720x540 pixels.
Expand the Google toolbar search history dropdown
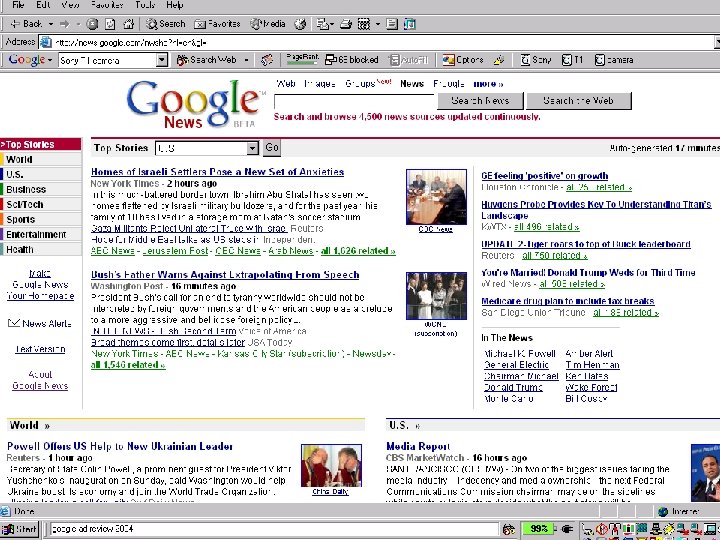162,60
